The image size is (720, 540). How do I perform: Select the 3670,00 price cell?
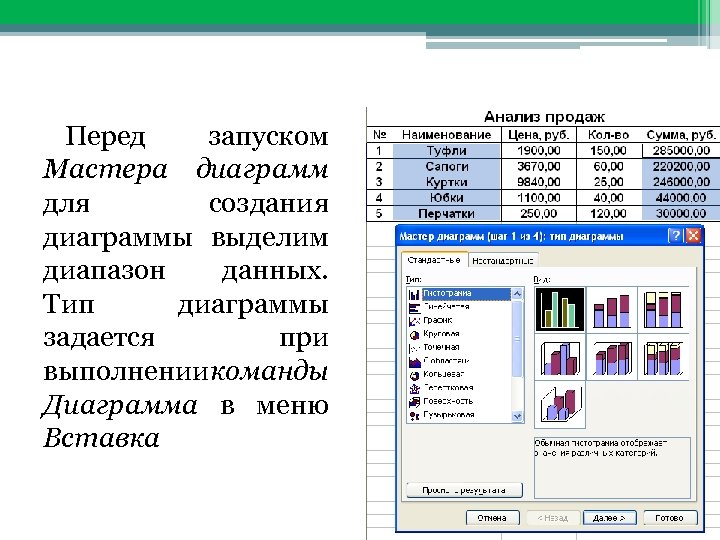click(539, 166)
